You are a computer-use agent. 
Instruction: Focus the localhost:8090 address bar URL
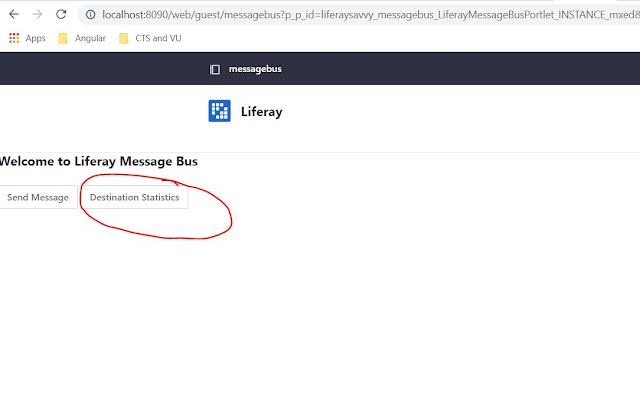371,15
